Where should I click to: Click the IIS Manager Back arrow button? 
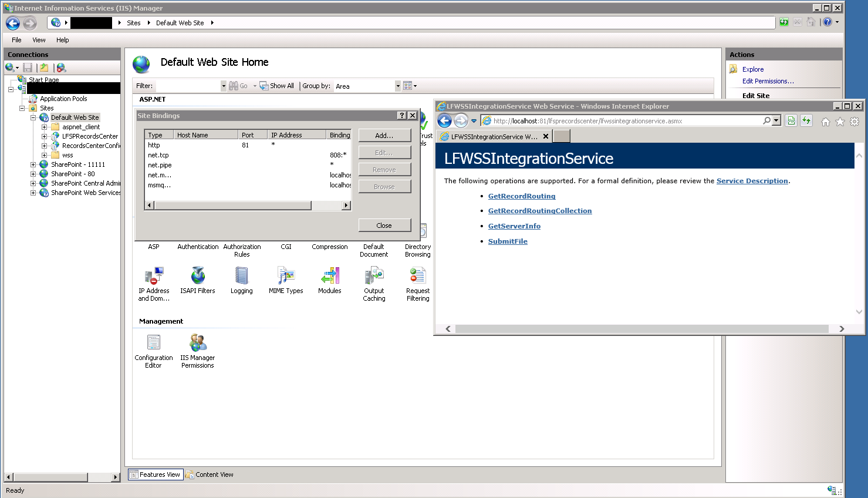(13, 23)
